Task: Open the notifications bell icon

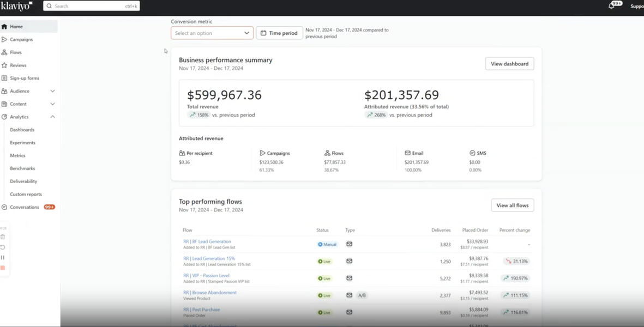Action: pyautogui.click(x=611, y=6)
